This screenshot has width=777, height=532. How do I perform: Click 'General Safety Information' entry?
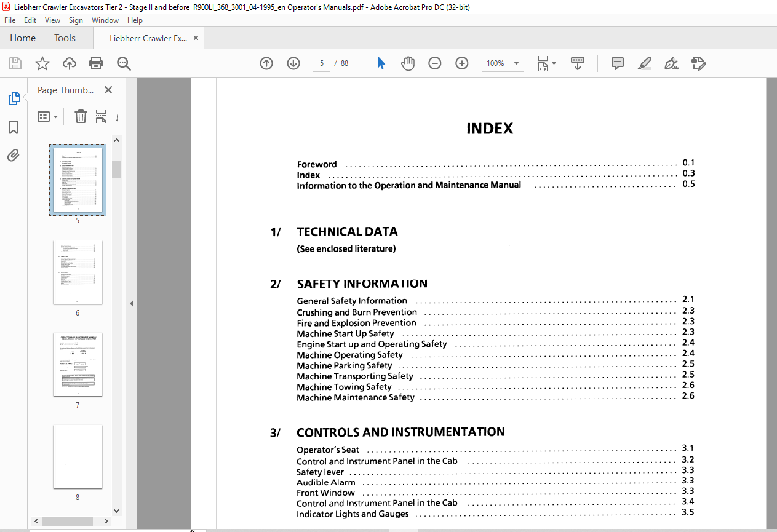pos(352,301)
